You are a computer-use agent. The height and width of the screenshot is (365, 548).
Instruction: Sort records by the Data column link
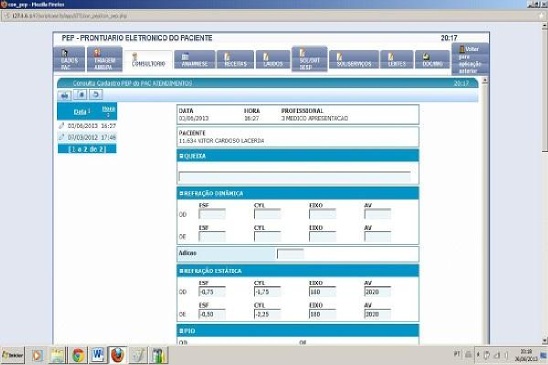tap(80, 112)
